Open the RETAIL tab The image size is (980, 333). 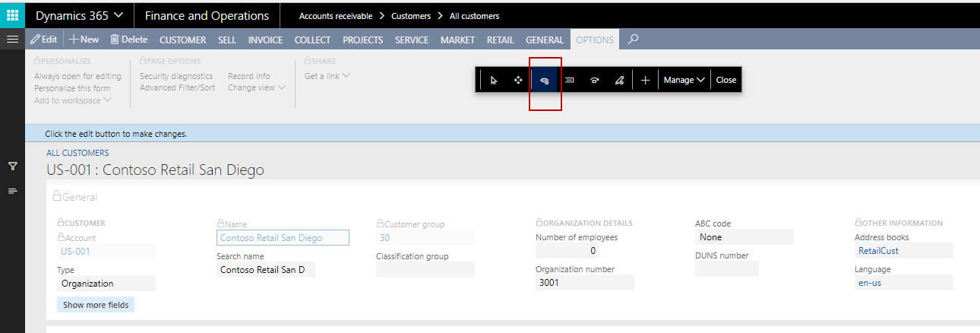(500, 40)
